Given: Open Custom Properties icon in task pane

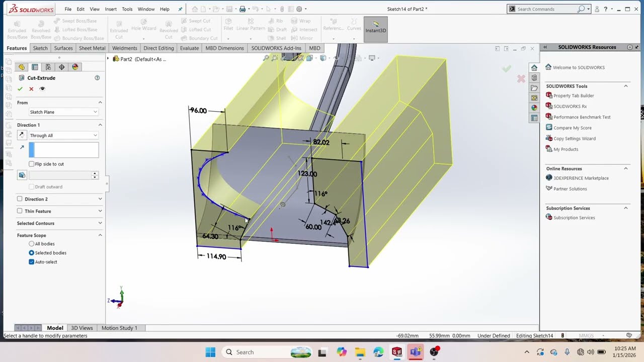Looking at the screenshot, I should coord(534,118).
